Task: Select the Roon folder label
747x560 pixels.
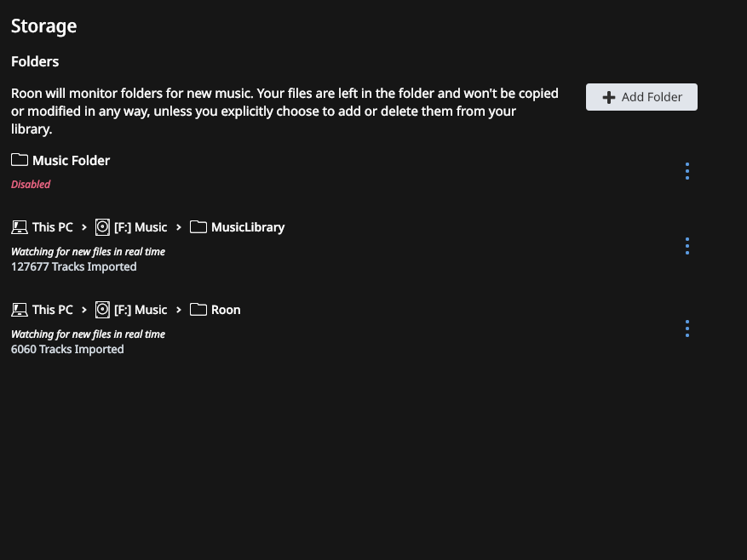Action: [226, 310]
